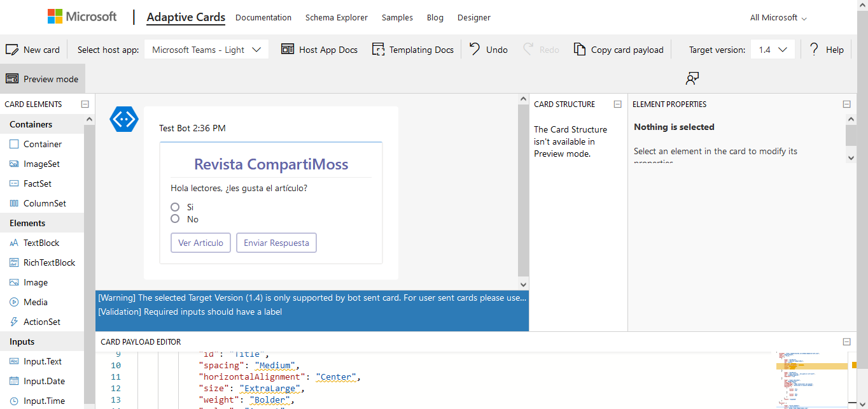Viewport: 868px width, 409px height.
Task: Expand the All Microsoft menu
Action: 778,17
